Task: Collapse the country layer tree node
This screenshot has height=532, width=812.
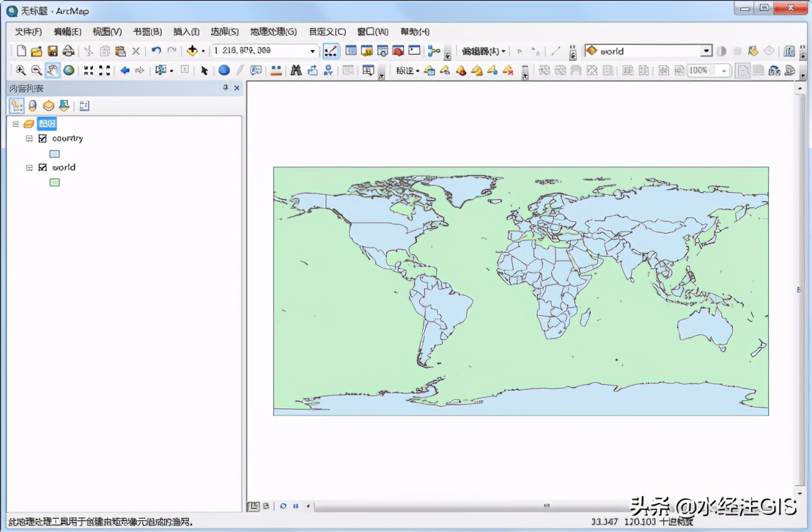Action: pyautogui.click(x=29, y=138)
